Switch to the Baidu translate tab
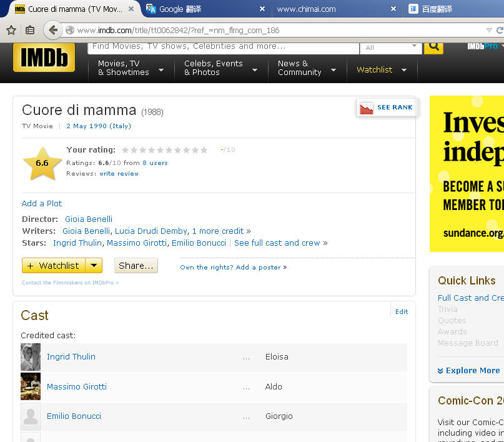 click(x=454, y=9)
